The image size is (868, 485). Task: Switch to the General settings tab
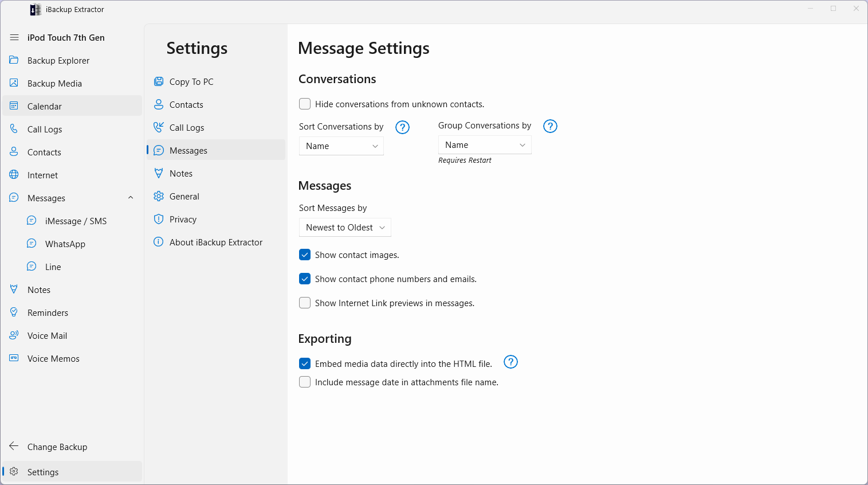tap(184, 197)
